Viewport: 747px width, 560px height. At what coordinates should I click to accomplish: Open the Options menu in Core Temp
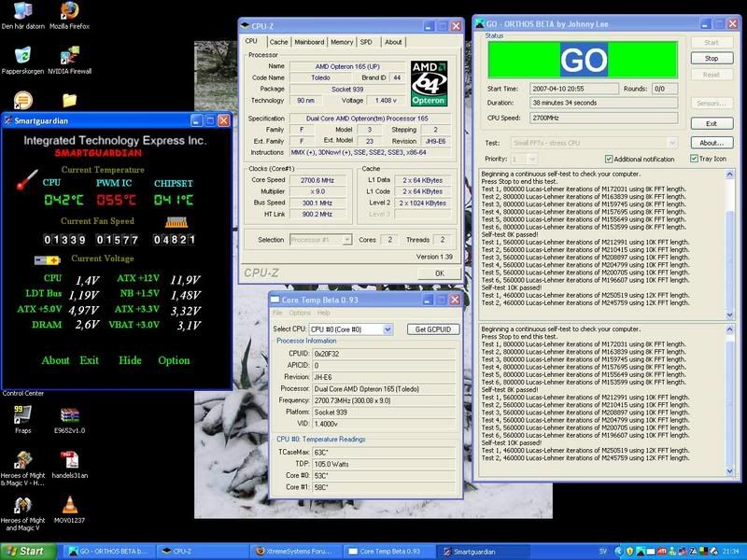pyautogui.click(x=300, y=313)
